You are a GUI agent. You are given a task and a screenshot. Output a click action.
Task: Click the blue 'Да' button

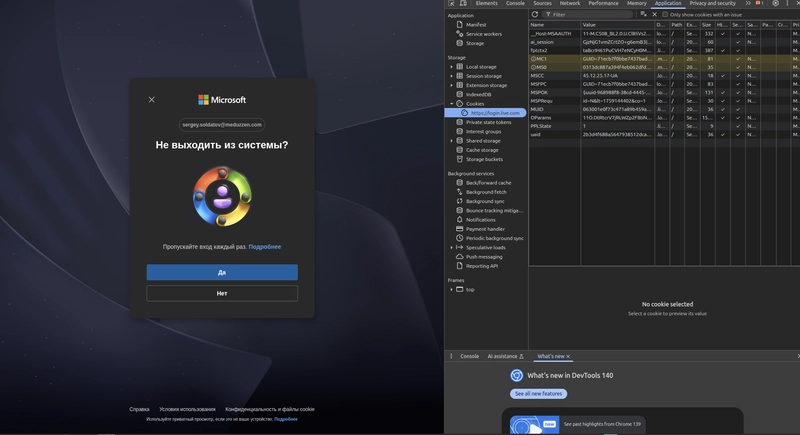coord(222,272)
